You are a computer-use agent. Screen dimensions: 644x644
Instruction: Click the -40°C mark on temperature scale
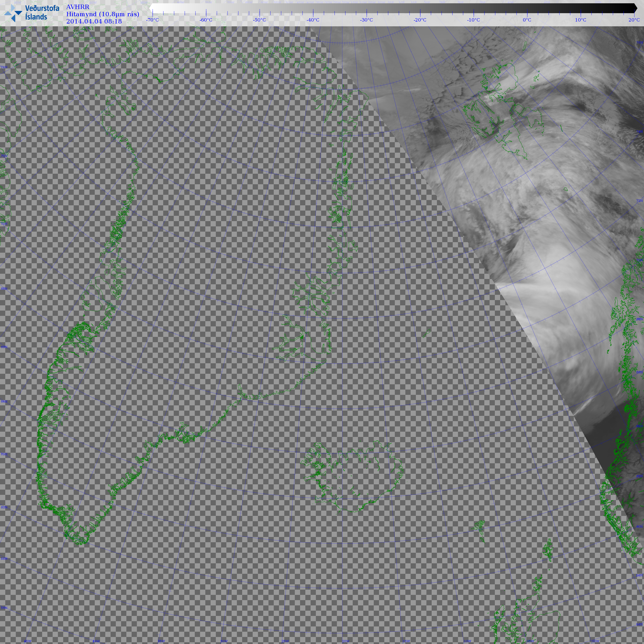click(x=313, y=20)
